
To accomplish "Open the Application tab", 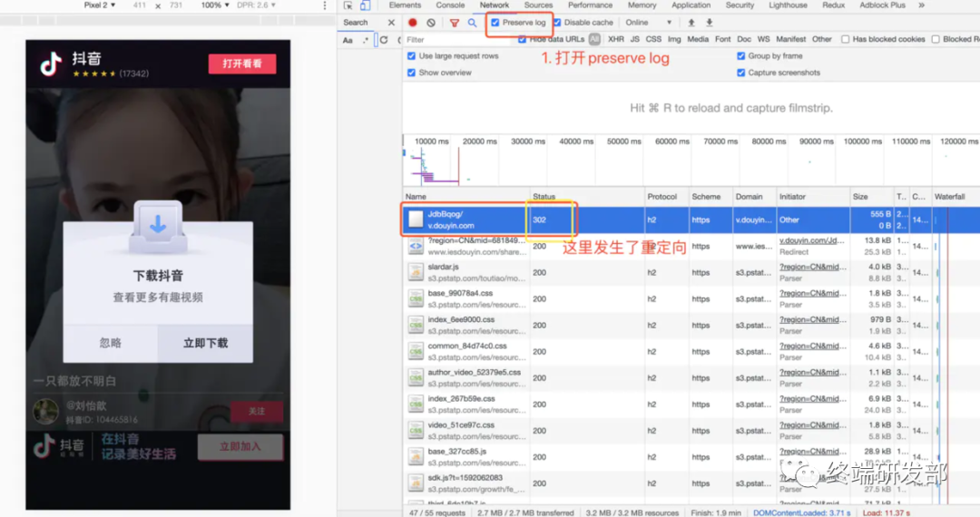I will 691,5.
